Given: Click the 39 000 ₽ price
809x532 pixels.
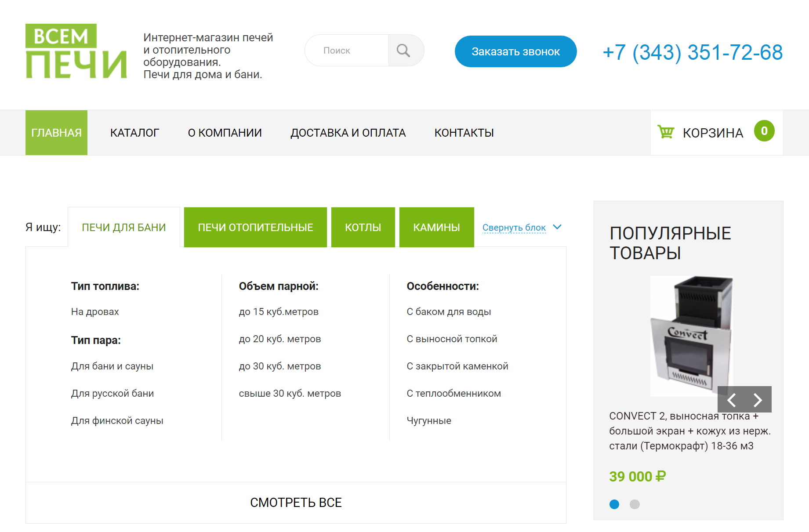Looking at the screenshot, I should point(638,477).
